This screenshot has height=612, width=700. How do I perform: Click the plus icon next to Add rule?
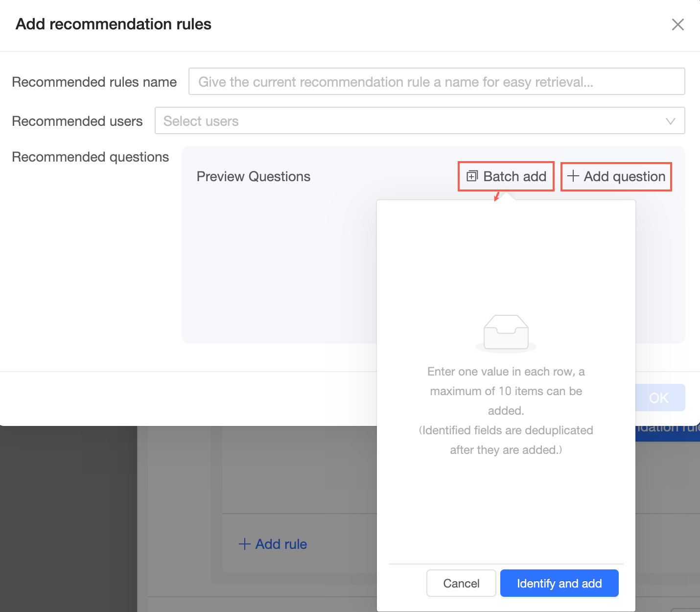point(244,544)
